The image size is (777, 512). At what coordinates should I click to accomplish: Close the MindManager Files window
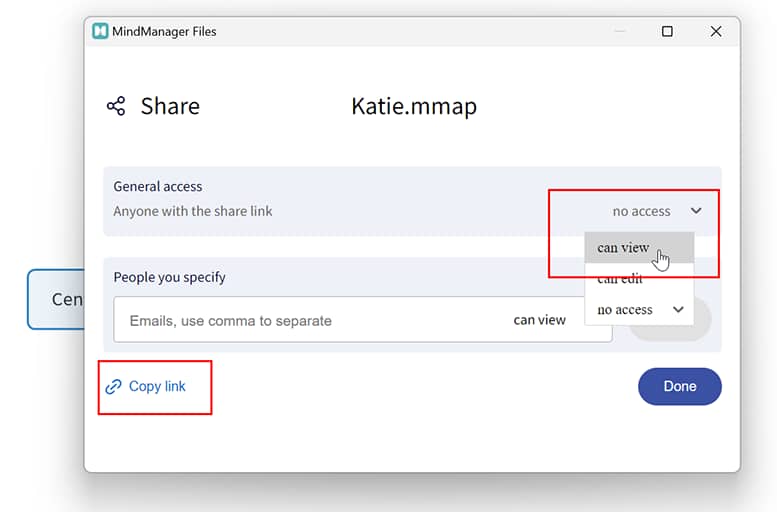(716, 31)
